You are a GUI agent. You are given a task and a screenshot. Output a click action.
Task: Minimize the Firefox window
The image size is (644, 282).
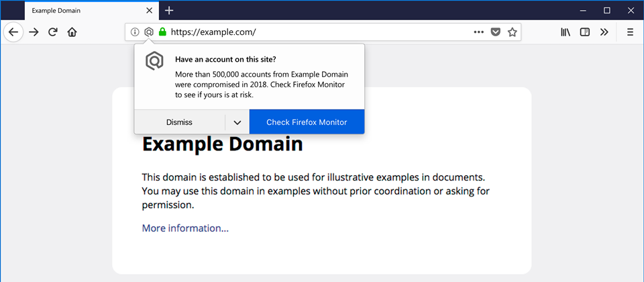point(583,11)
